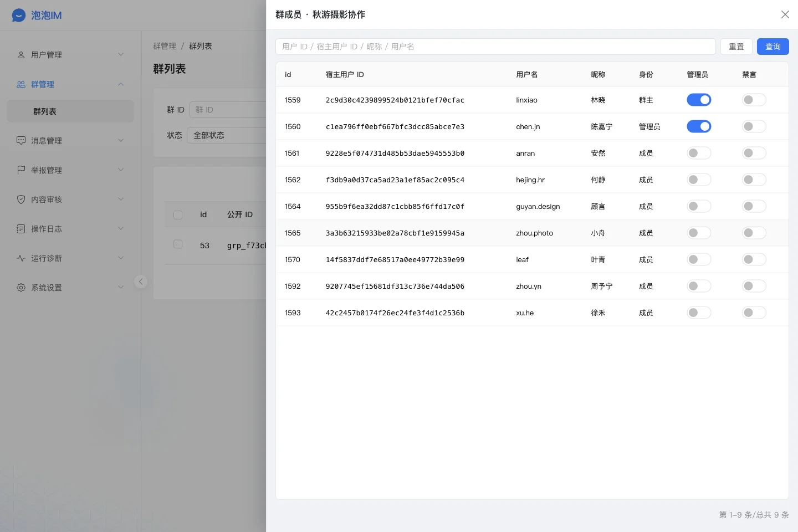Click nickname 周予宁 in the table
798x532 pixels.
point(602,287)
